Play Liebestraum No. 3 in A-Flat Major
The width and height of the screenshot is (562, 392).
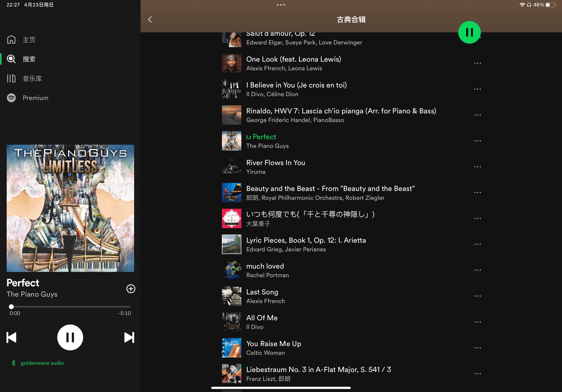351,374
